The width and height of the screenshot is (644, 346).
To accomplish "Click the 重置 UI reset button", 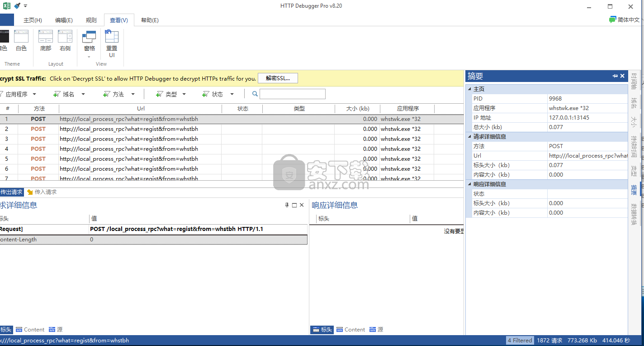I will (112, 44).
